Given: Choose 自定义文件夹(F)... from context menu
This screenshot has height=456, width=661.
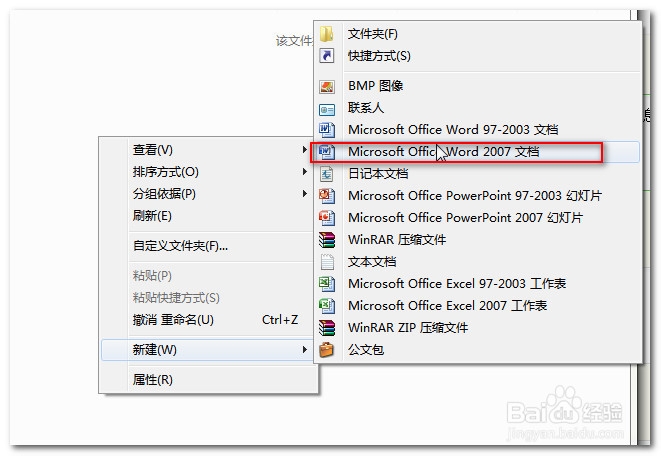Looking at the screenshot, I should coord(208,245).
